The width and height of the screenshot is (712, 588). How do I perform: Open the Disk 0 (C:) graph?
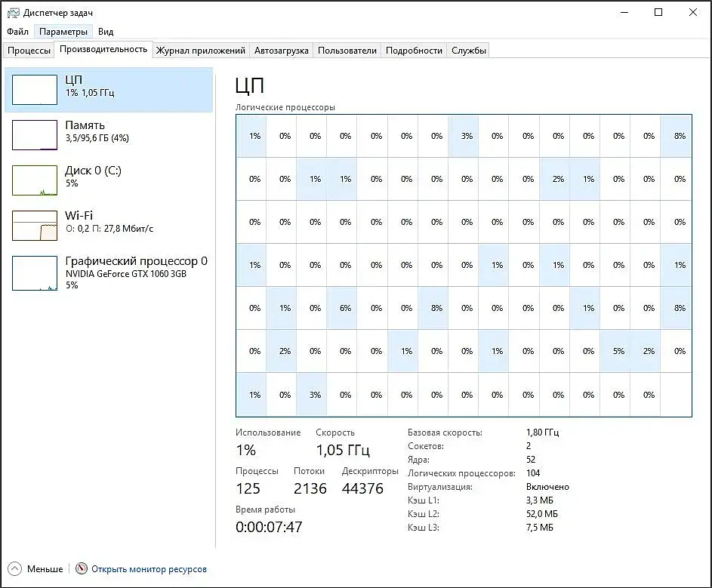[x=35, y=180]
